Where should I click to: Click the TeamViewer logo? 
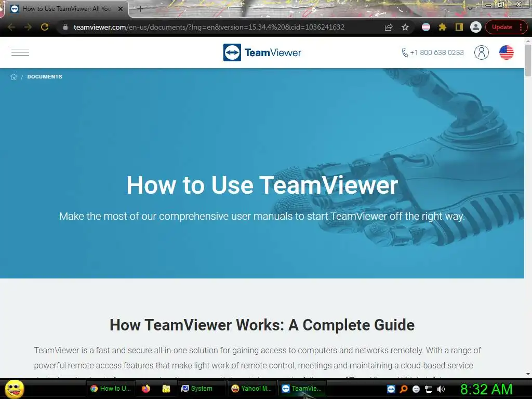262,52
